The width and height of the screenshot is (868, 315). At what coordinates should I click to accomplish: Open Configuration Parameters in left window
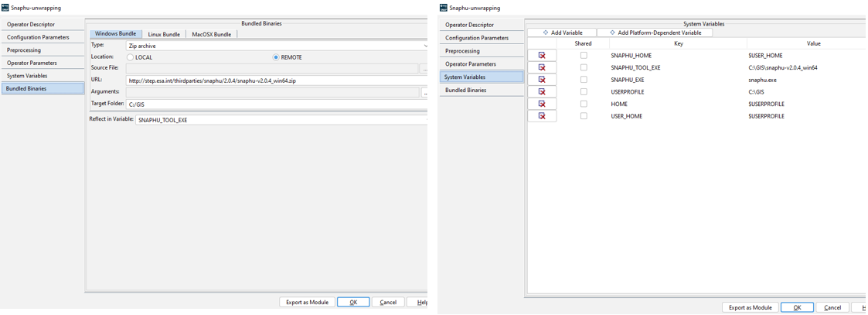(x=43, y=37)
